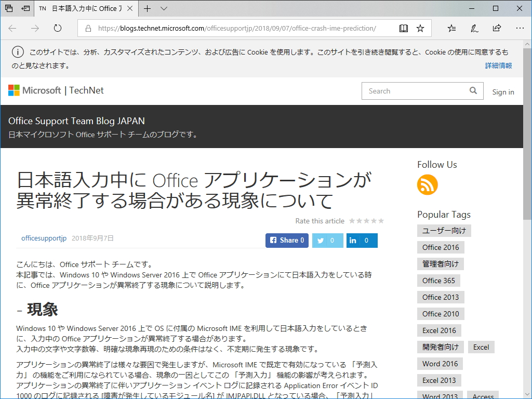Image resolution: width=532 pixels, height=399 pixels.
Task: Rate this article using the stars
Action: (366, 220)
